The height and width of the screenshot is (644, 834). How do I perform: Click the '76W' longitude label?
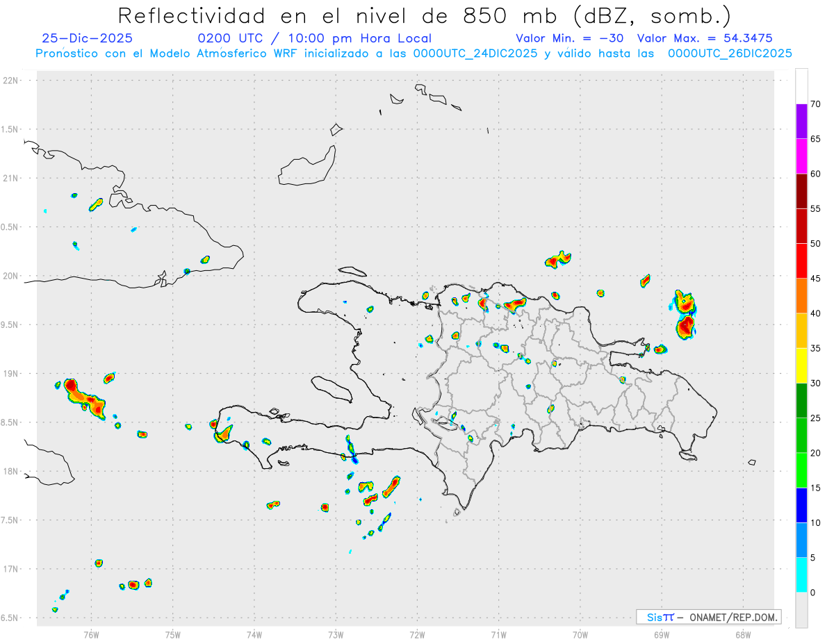pyautogui.click(x=91, y=635)
